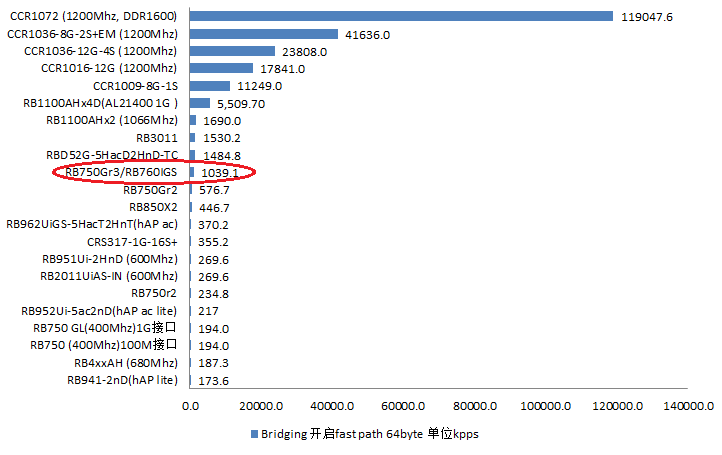Click the data label 41636.0
The image size is (722, 455).
pos(367,35)
